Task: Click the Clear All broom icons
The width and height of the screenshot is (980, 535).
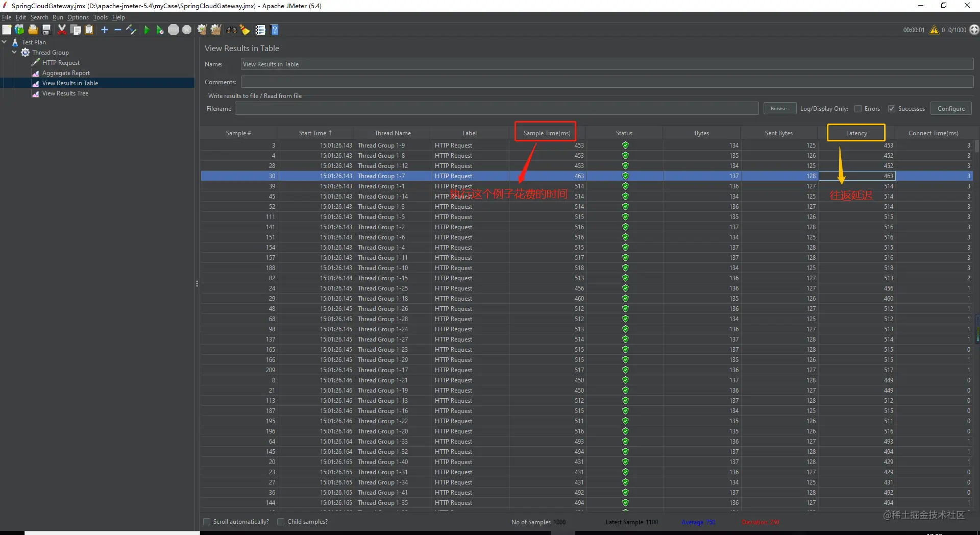Action: coord(216,30)
